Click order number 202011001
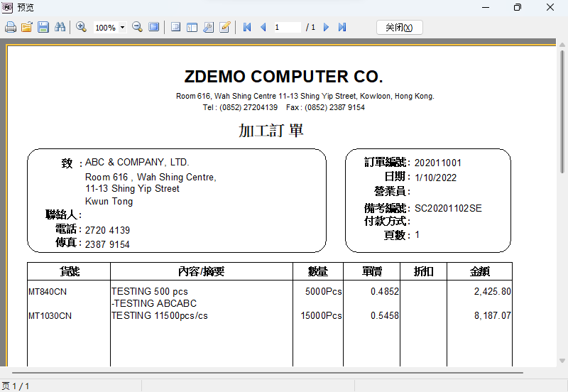The image size is (568, 392). (x=438, y=163)
